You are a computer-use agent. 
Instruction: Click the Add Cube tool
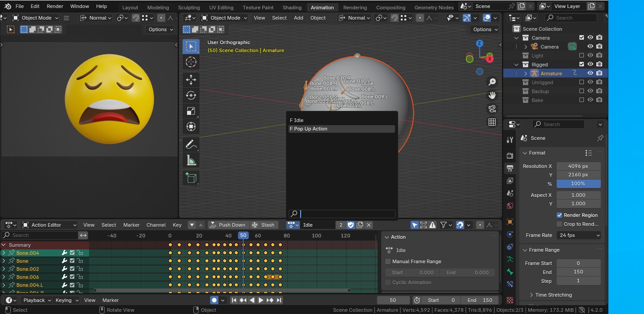click(191, 178)
